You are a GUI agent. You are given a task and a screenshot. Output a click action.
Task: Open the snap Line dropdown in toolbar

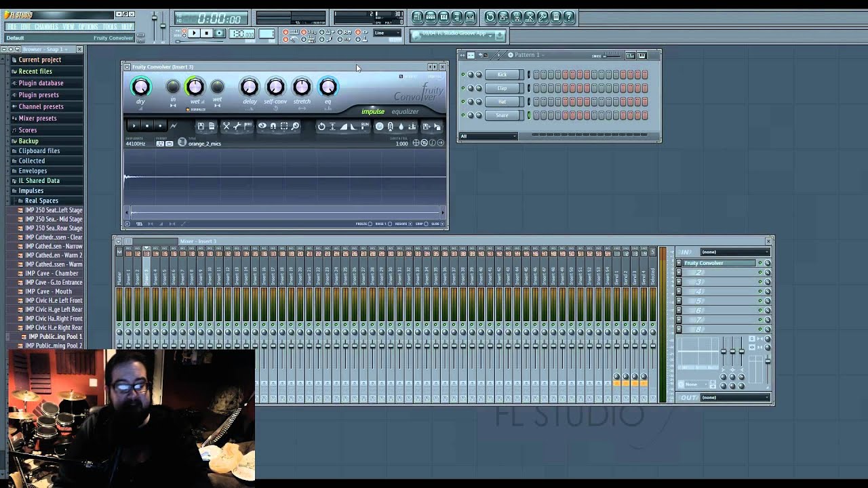click(387, 33)
